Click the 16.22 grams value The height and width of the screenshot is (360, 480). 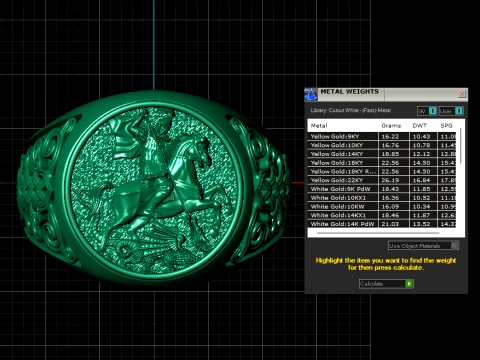pos(390,136)
